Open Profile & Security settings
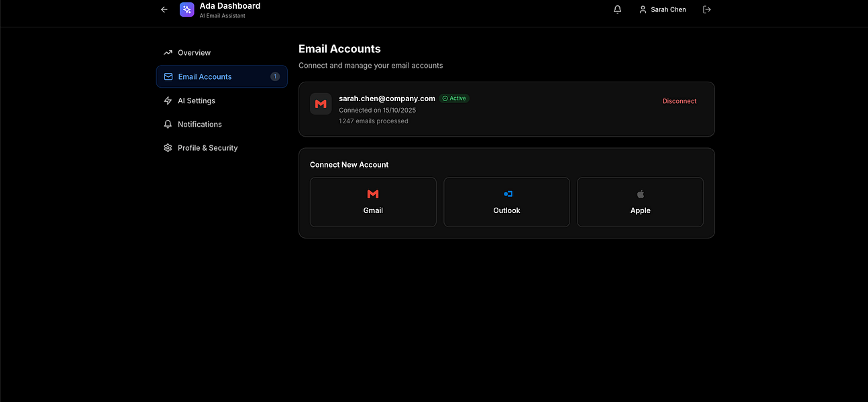 click(221, 147)
